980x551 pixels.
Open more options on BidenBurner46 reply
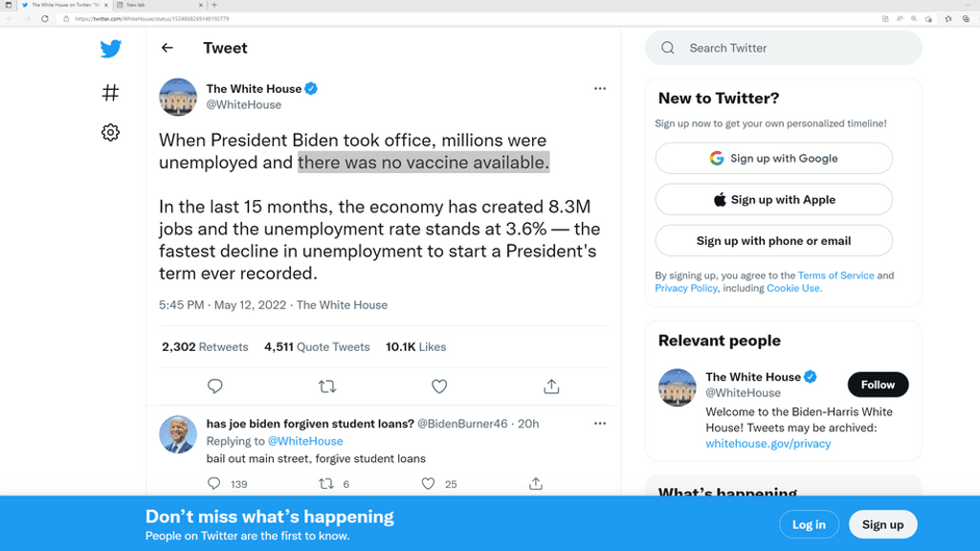[x=600, y=423]
